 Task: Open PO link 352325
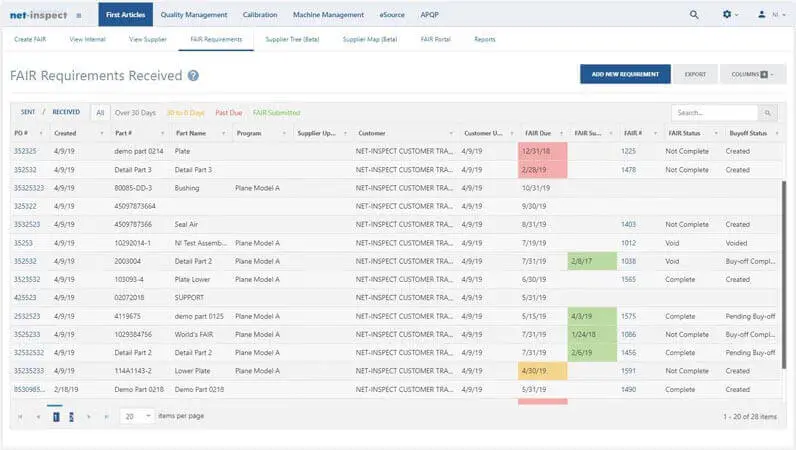pos(25,151)
